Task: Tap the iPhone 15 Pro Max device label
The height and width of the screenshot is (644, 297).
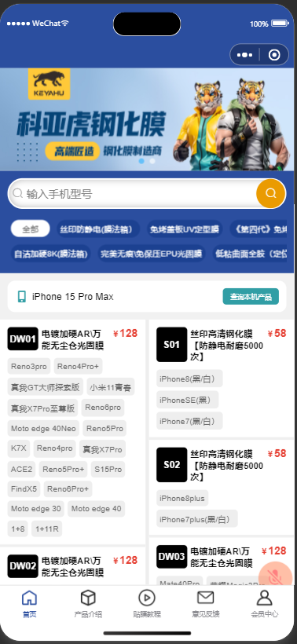Action: tap(73, 297)
